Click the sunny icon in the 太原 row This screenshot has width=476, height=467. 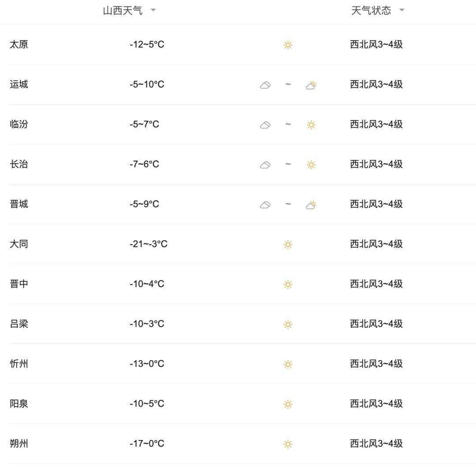tap(288, 45)
